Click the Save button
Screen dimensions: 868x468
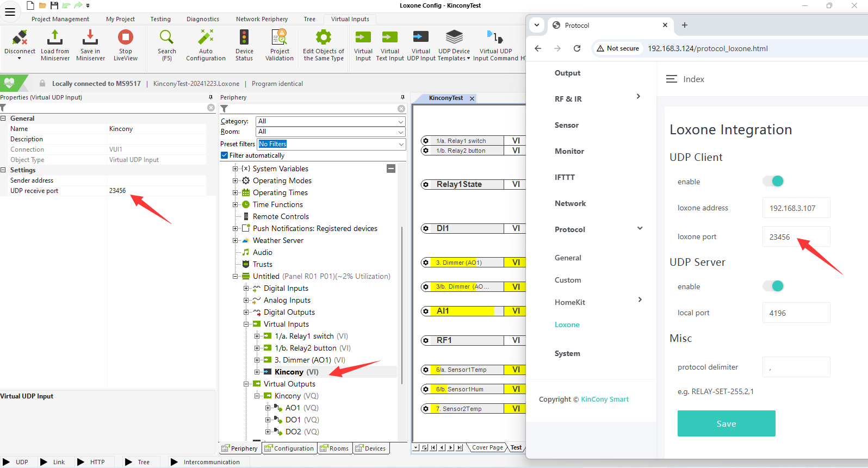[726, 423]
